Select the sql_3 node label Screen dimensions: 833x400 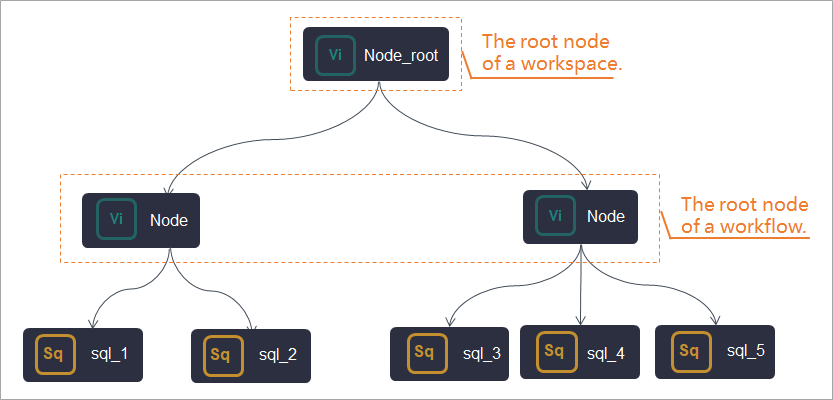(481, 353)
